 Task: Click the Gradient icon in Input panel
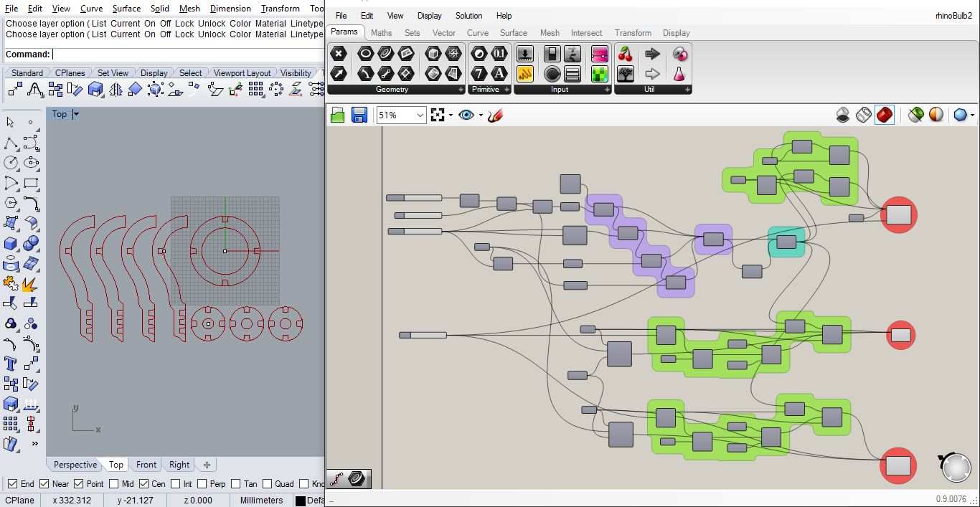(x=600, y=54)
